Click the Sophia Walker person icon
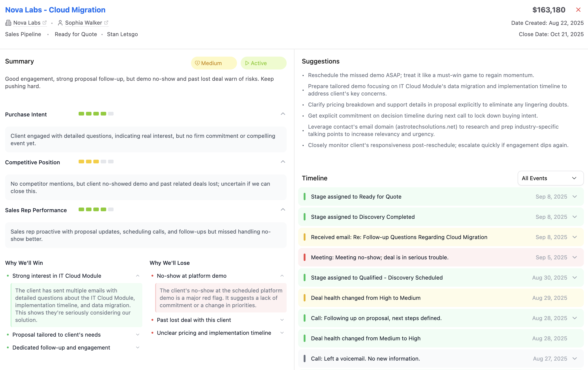Image resolution: width=588 pixels, height=370 pixels. pyautogui.click(x=60, y=23)
